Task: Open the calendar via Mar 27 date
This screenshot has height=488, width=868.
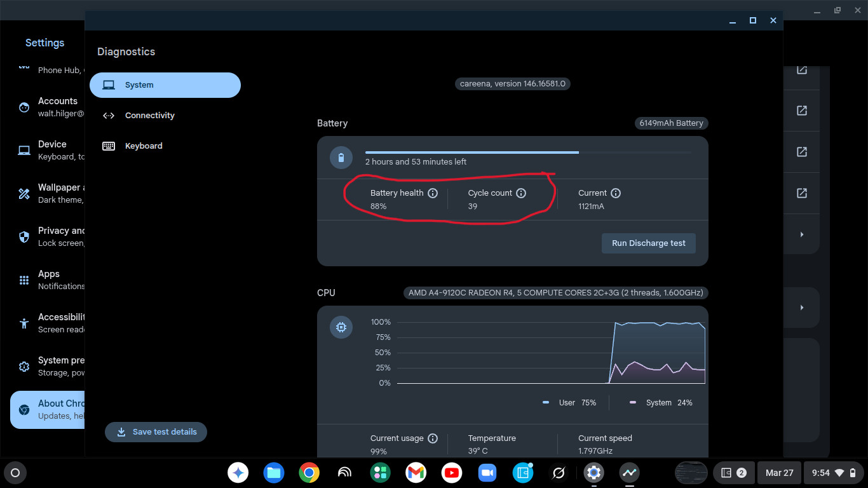Action: click(x=779, y=473)
